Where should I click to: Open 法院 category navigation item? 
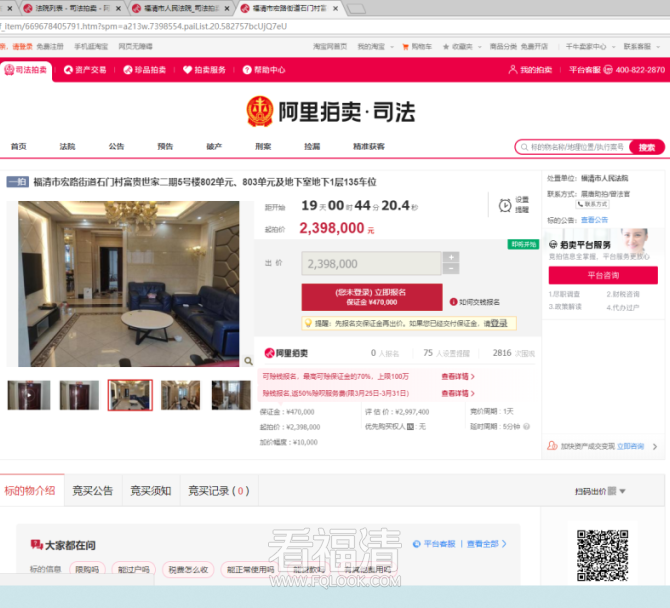tap(68, 147)
